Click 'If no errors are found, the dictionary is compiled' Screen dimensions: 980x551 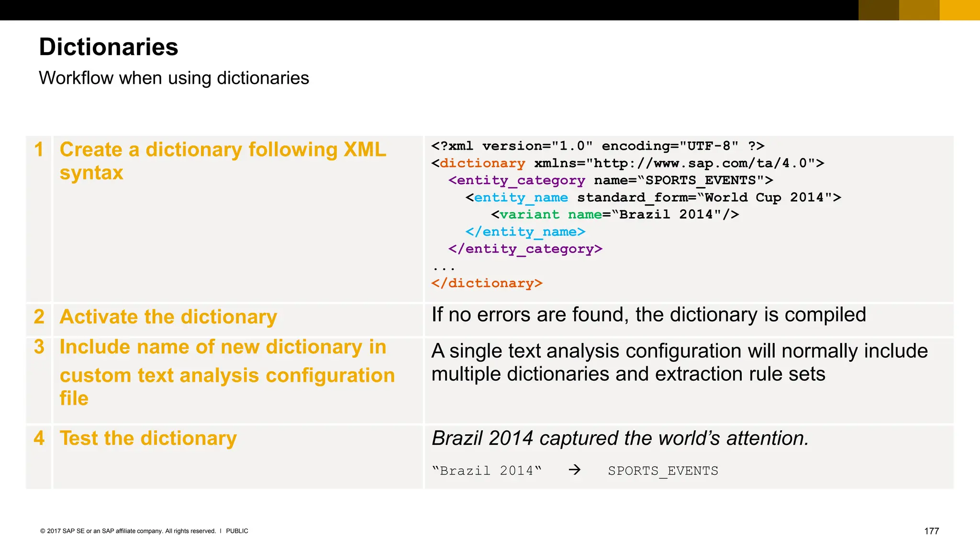pyautogui.click(x=649, y=315)
